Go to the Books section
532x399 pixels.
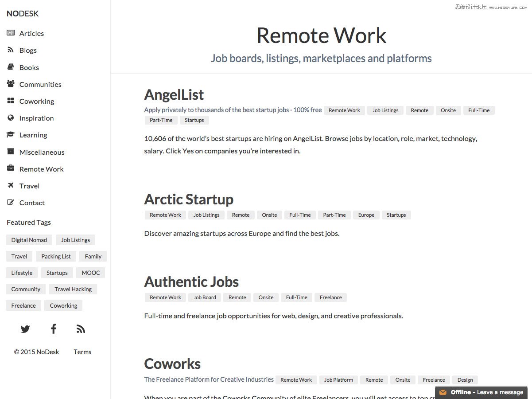point(29,67)
